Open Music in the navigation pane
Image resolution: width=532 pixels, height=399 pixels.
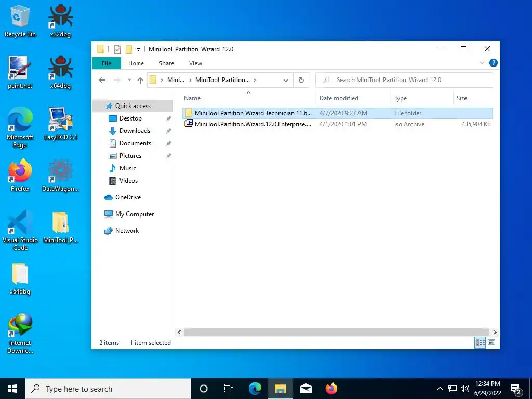[x=128, y=168]
